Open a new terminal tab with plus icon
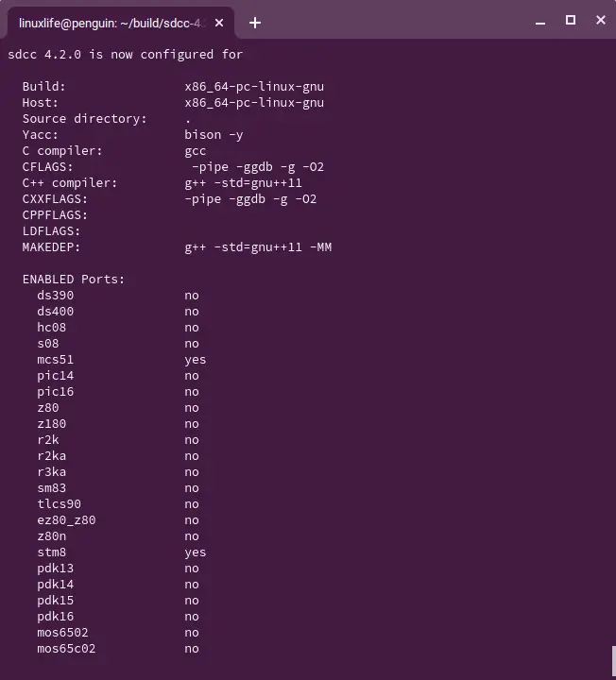This screenshot has width=616, height=680. click(255, 23)
